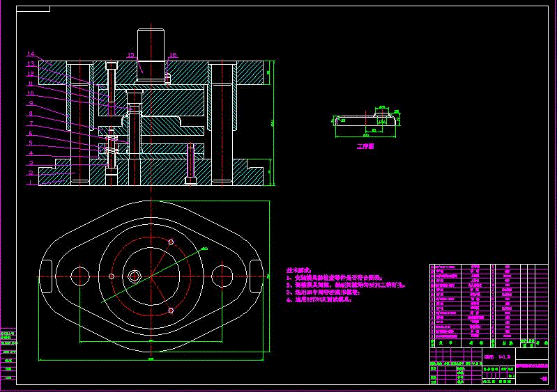Click the small hexagonal center screw in plan view

point(135,276)
